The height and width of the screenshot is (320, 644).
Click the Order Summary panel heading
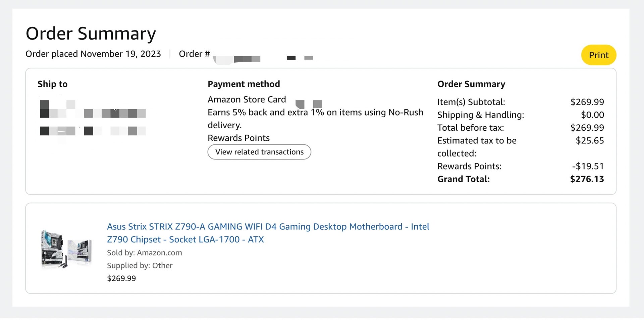471,84
